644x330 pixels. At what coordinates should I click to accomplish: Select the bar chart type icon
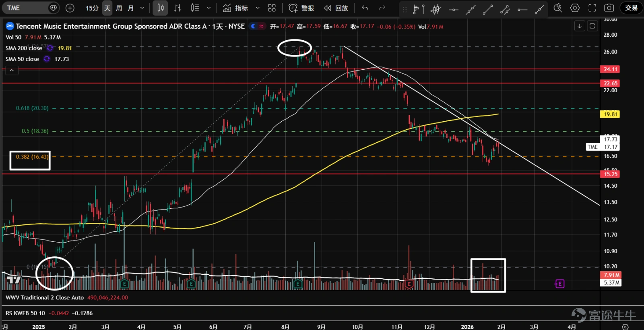coord(178,8)
